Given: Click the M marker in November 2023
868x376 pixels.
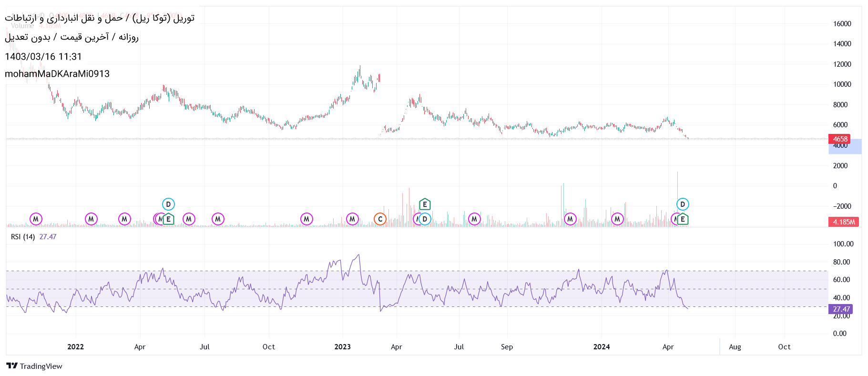Looking at the screenshot, I should (570, 219).
